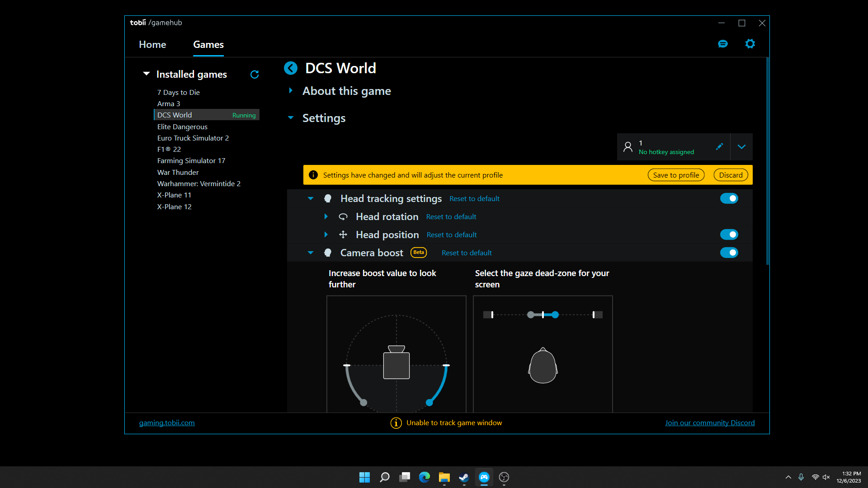This screenshot has width=868, height=488.
Task: Reset Camera boost to default
Action: click(467, 253)
